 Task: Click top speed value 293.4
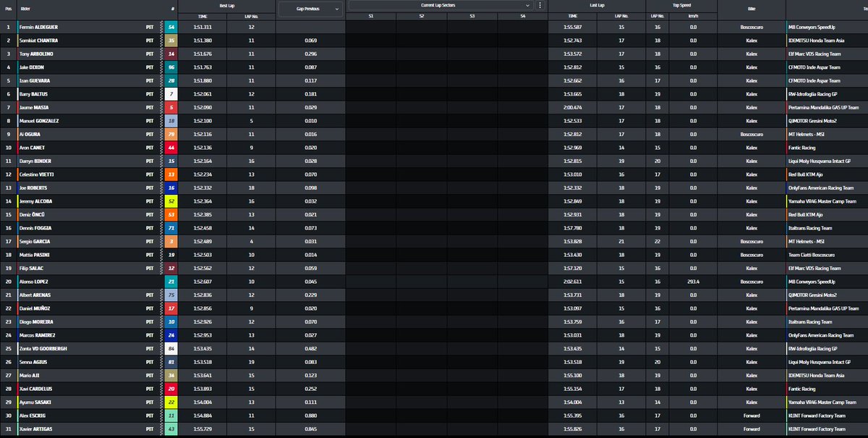click(694, 282)
